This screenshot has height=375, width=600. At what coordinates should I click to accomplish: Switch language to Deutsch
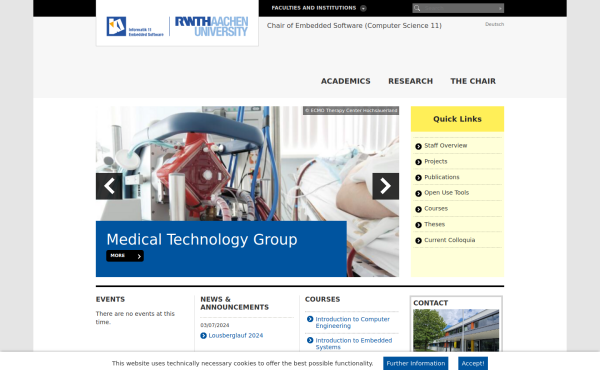point(494,24)
